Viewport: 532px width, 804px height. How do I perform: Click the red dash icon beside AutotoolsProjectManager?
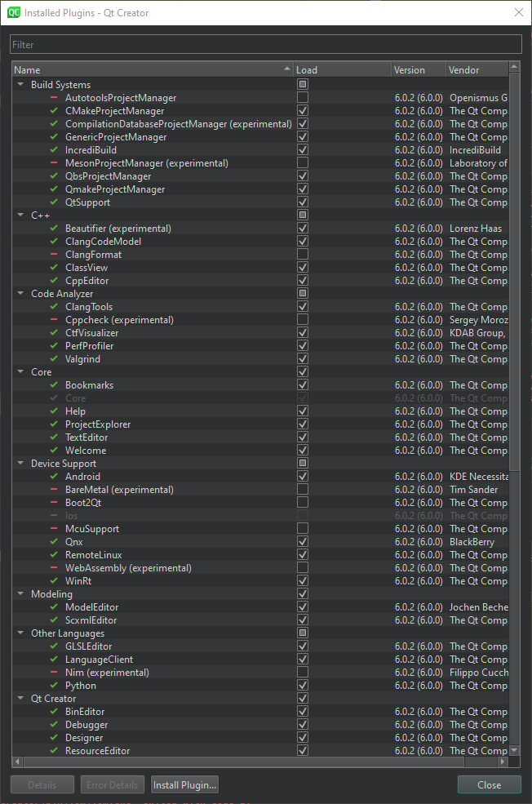tap(54, 98)
